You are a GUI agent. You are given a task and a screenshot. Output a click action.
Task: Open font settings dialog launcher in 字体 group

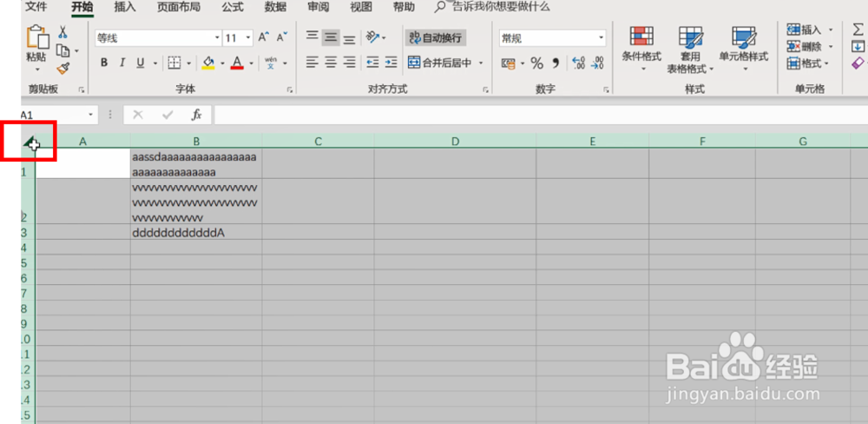click(290, 89)
